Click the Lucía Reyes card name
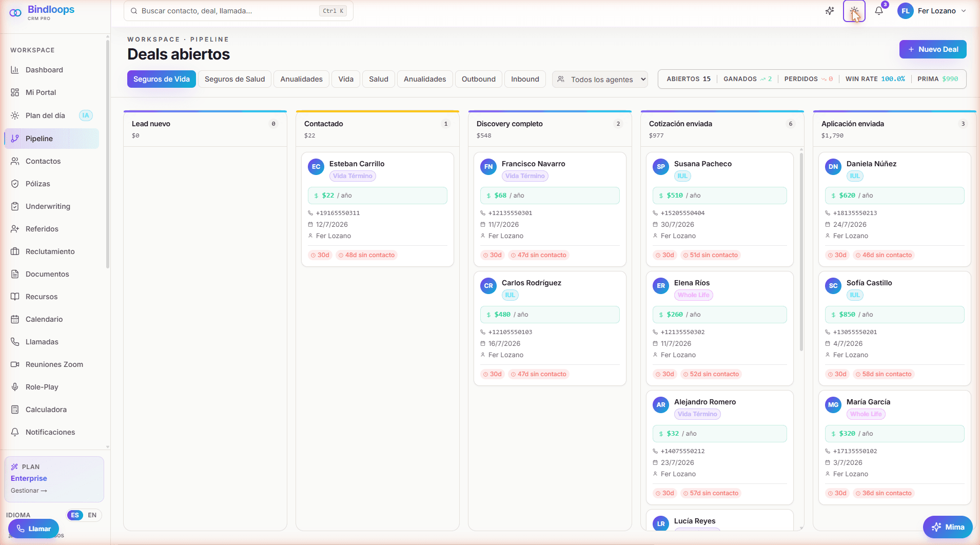The height and width of the screenshot is (545, 980). [x=695, y=521]
